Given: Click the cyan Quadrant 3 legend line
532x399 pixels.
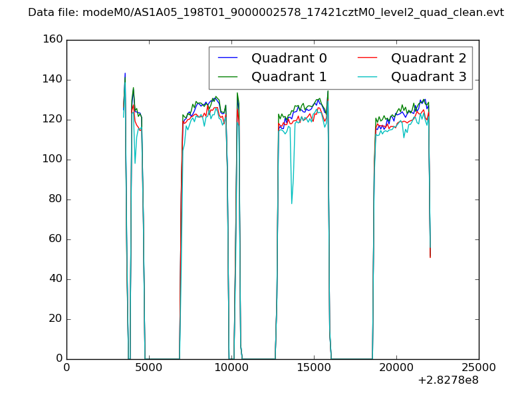Looking at the screenshot, I should pos(368,77).
